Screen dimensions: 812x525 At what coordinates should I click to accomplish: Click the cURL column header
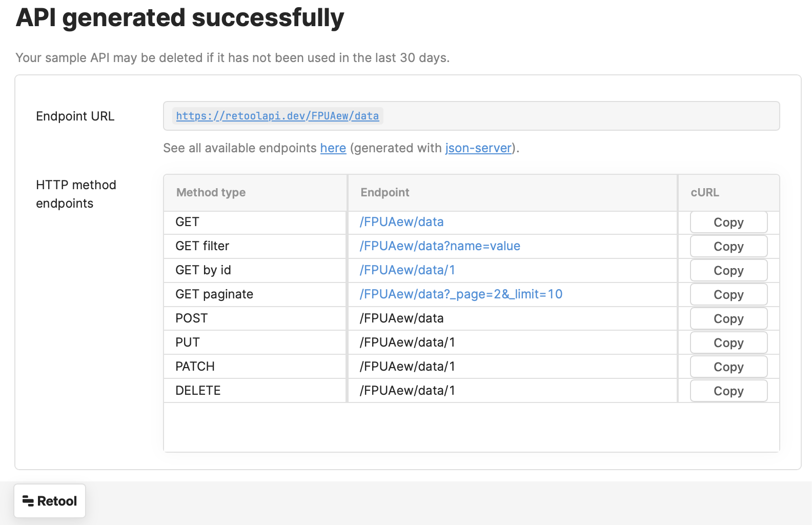coord(704,193)
